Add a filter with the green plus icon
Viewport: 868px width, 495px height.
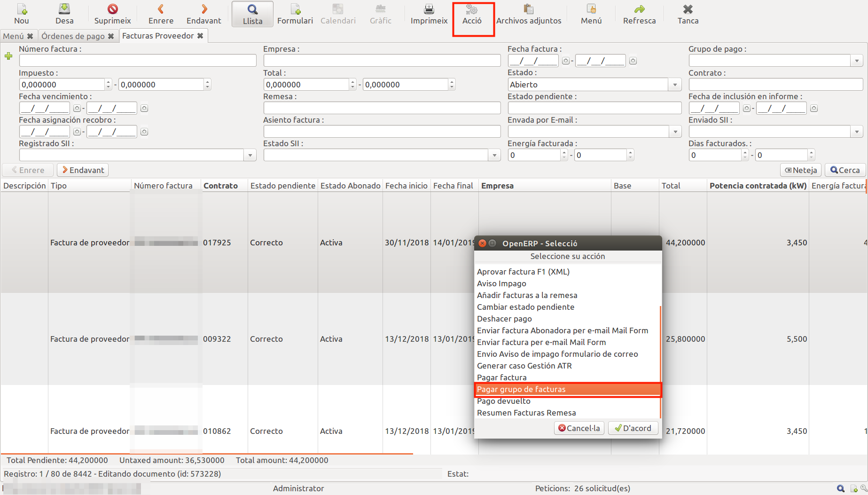[x=8, y=56]
